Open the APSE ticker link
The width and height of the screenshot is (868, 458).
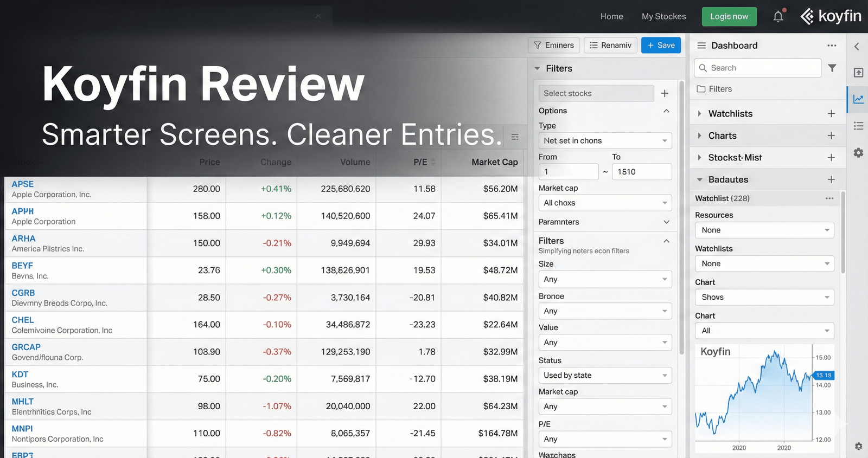23,184
